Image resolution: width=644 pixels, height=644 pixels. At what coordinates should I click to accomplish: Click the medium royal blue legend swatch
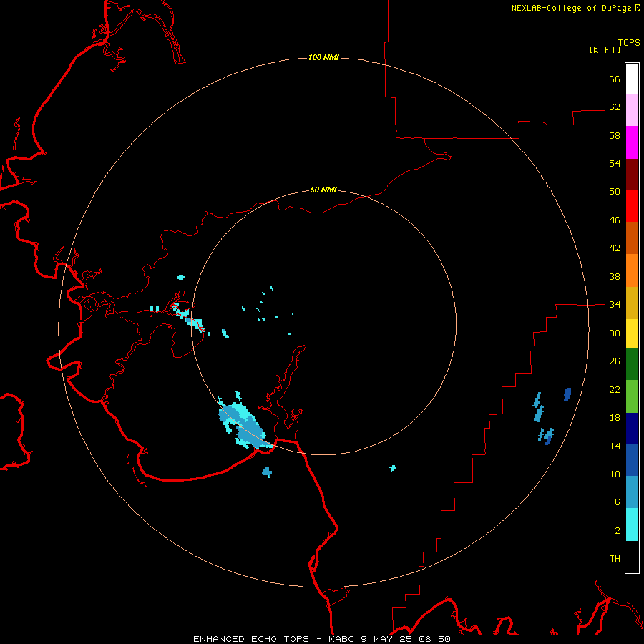click(632, 460)
